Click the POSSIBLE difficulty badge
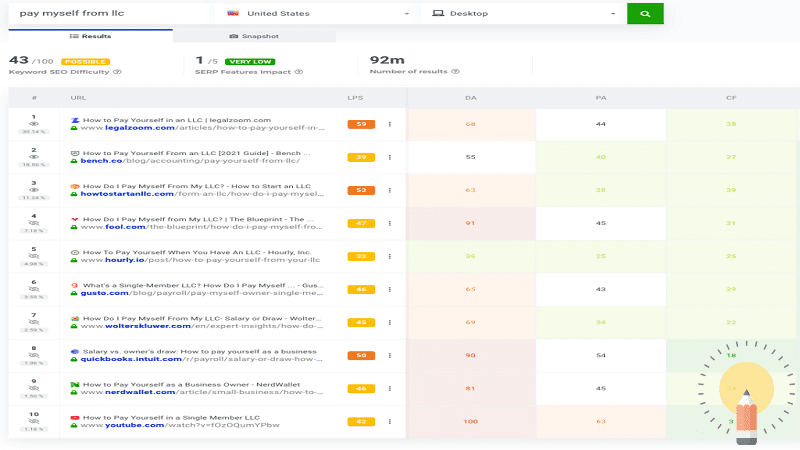 click(85, 62)
